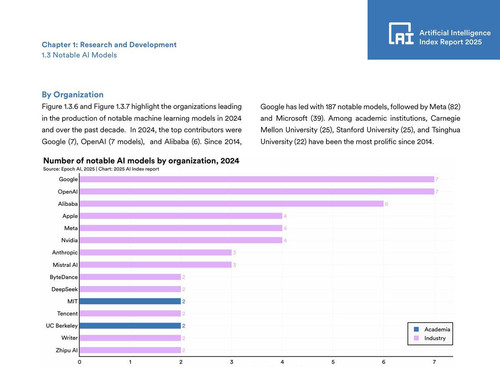Click the blue UC Berkeley bar
Viewport: 500px width, 367px height.
130,326
